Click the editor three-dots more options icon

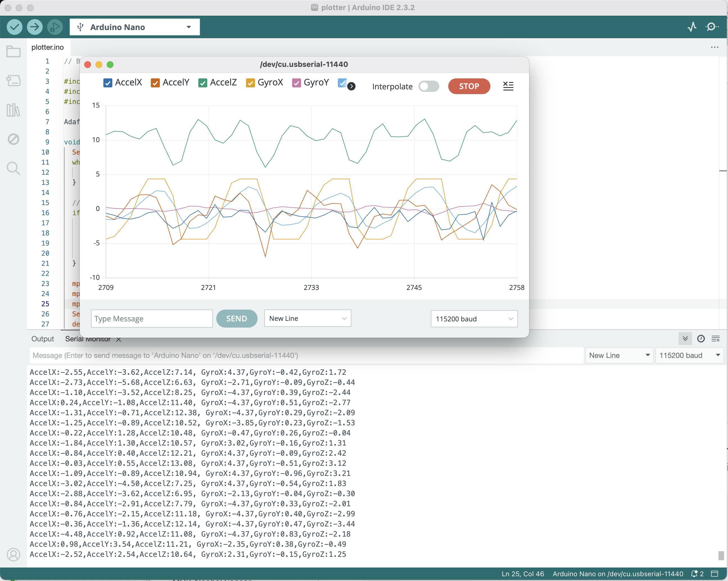715,47
